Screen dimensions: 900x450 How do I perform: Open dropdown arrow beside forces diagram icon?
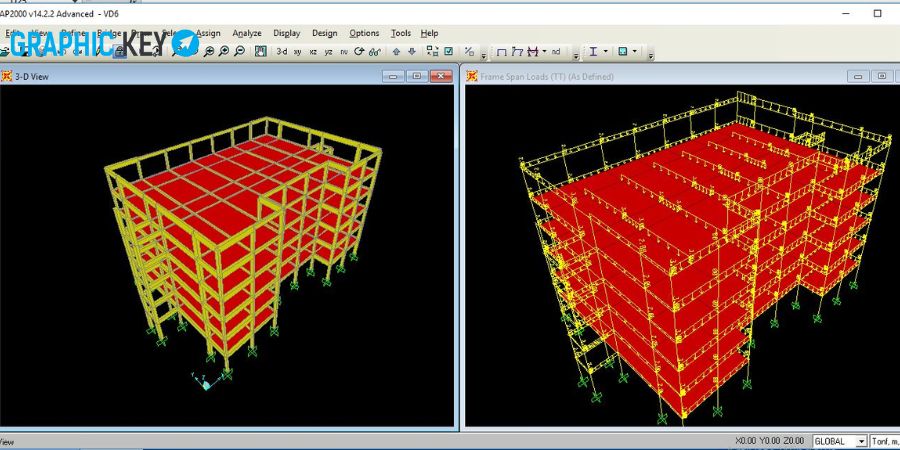[544, 52]
